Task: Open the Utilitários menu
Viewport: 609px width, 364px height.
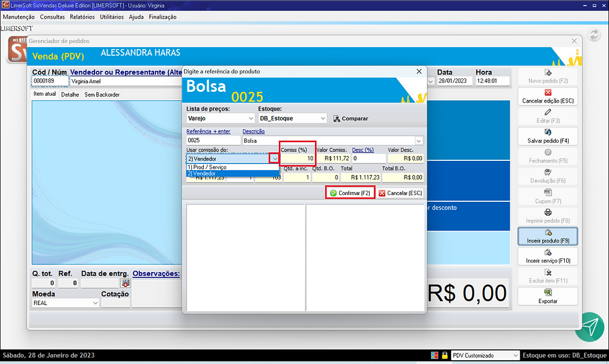Action: [x=112, y=17]
